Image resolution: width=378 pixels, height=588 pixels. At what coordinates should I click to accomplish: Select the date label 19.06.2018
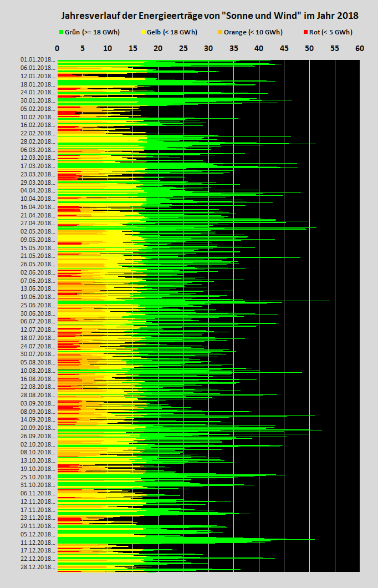(38, 297)
